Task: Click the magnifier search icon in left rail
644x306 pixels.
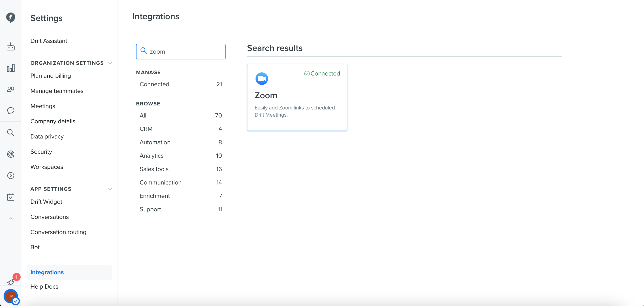Action: (x=11, y=132)
